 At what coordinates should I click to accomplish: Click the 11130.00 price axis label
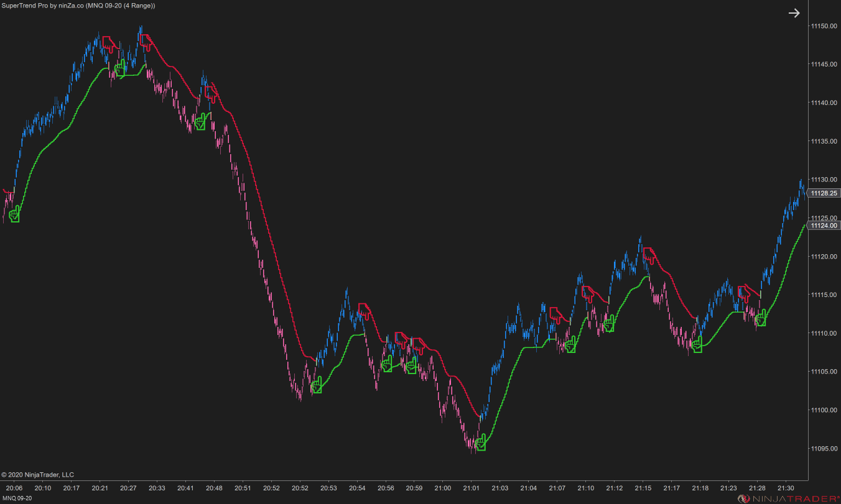[824, 180]
